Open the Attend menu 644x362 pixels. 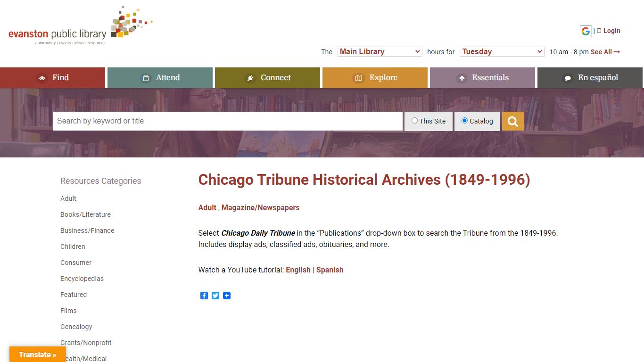click(x=160, y=78)
